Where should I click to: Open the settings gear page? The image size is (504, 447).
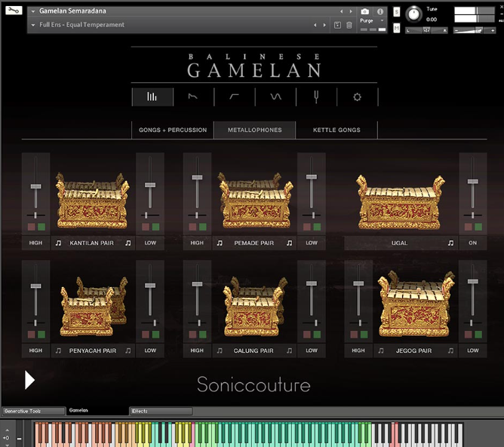tap(358, 96)
